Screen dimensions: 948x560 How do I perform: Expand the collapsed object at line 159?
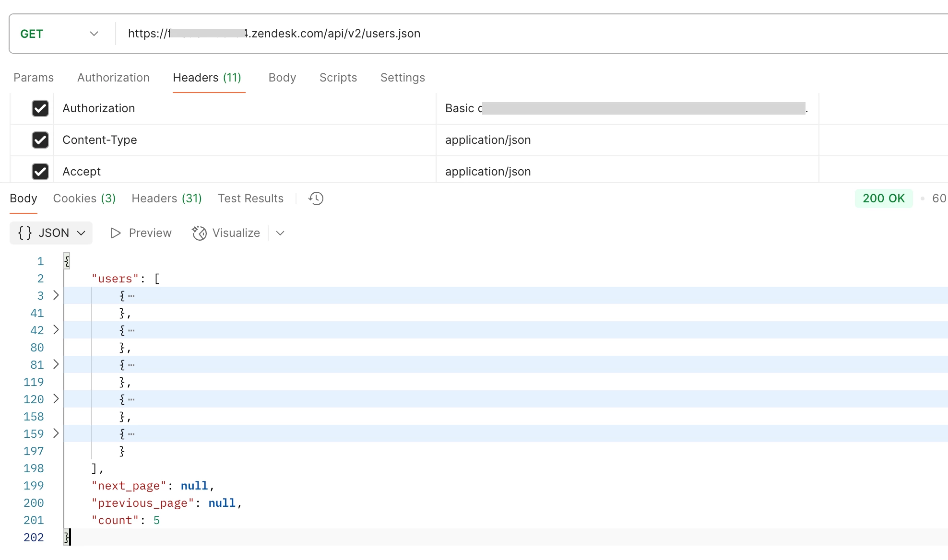[56, 433]
